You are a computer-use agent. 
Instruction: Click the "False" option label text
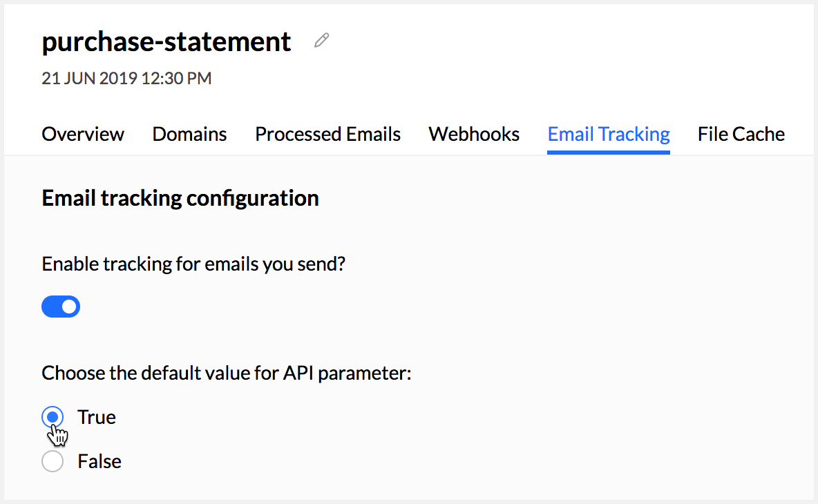(99, 462)
